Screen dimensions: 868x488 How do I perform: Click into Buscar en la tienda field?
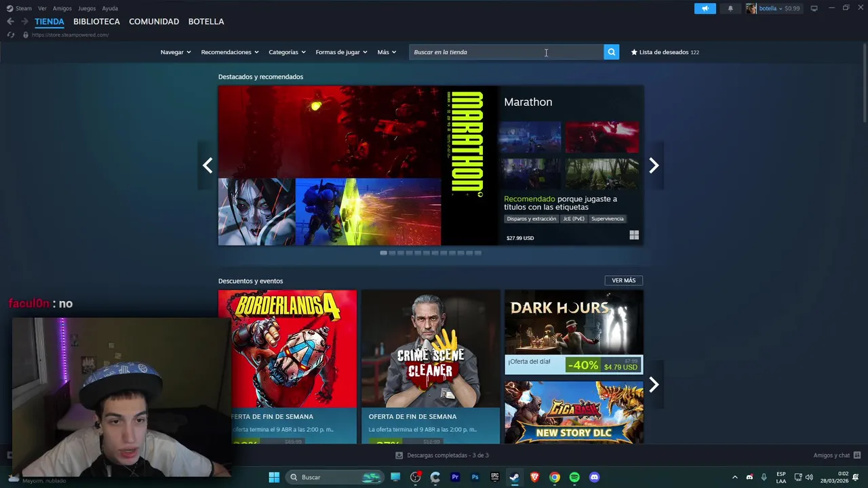tap(506, 52)
